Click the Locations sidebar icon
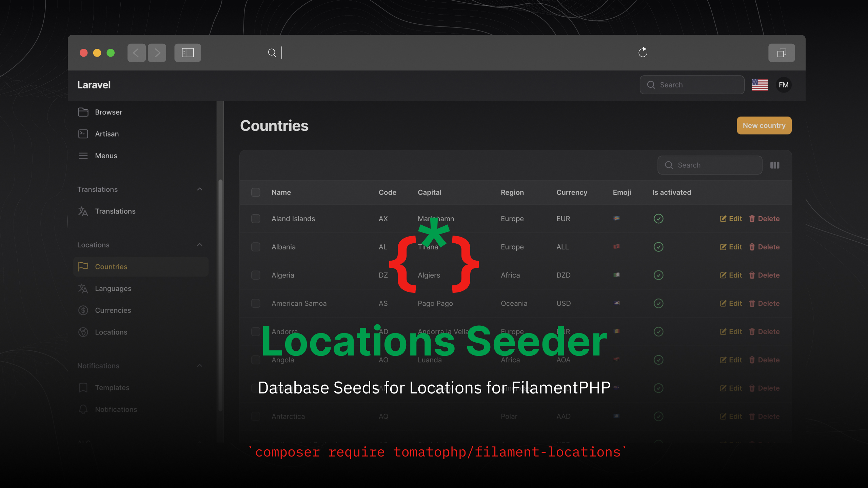This screenshot has height=488, width=868. pos(83,332)
